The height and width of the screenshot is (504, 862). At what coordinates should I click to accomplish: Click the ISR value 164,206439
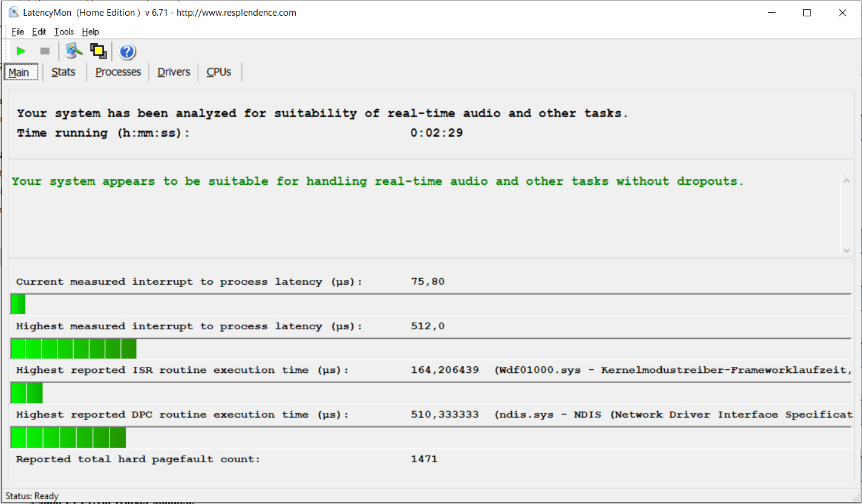coord(445,370)
